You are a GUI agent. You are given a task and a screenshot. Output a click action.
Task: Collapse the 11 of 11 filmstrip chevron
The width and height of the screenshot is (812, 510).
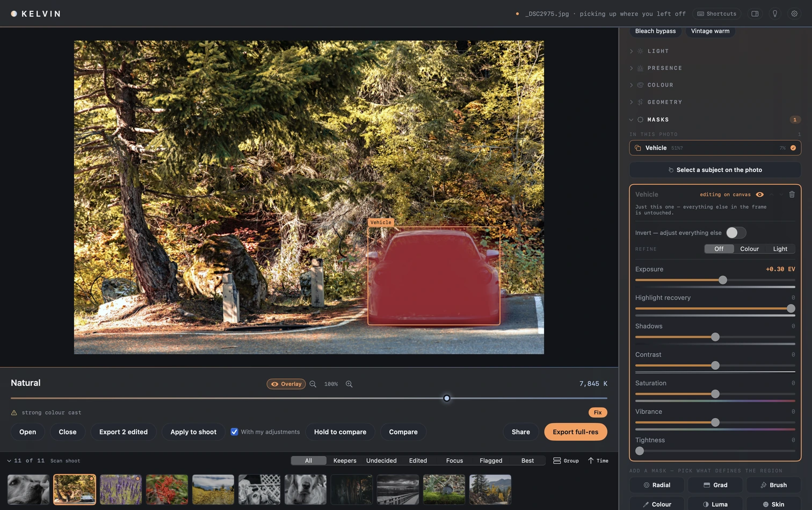pos(9,461)
